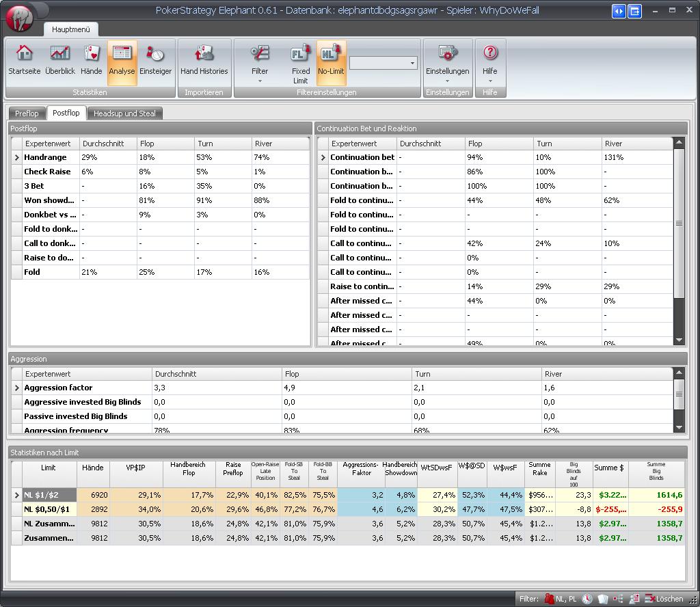Click the WtSDwsF column header
The height and width of the screenshot is (607, 700).
point(437,474)
